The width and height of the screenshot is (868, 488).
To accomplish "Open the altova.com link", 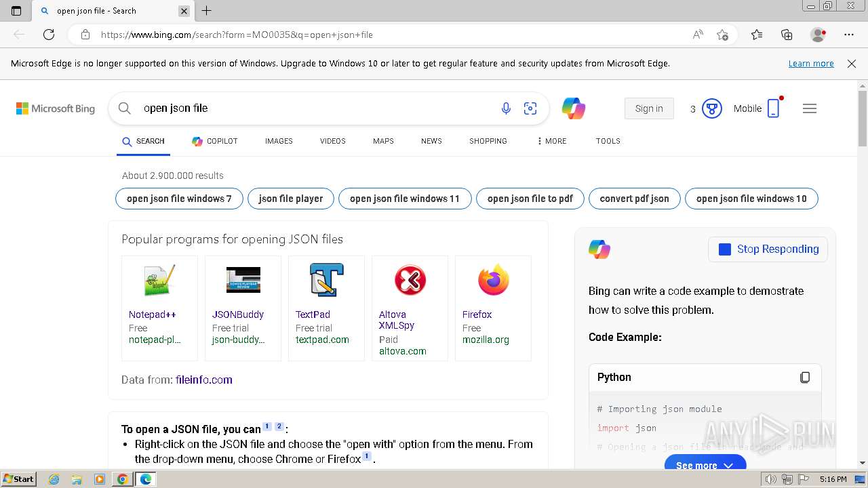I will (403, 351).
